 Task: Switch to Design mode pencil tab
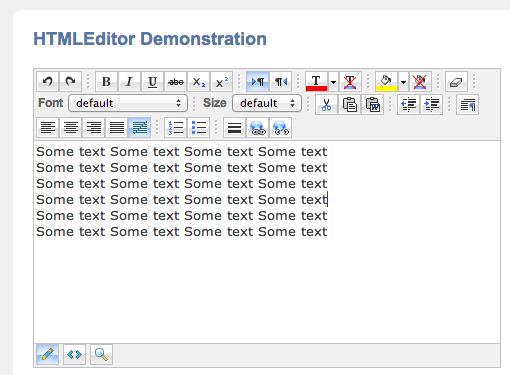47,354
